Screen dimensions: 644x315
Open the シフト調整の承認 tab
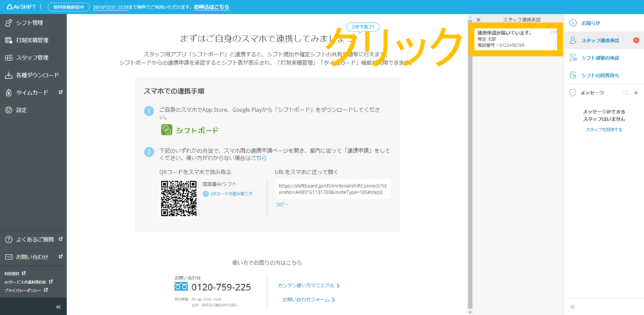click(600, 58)
